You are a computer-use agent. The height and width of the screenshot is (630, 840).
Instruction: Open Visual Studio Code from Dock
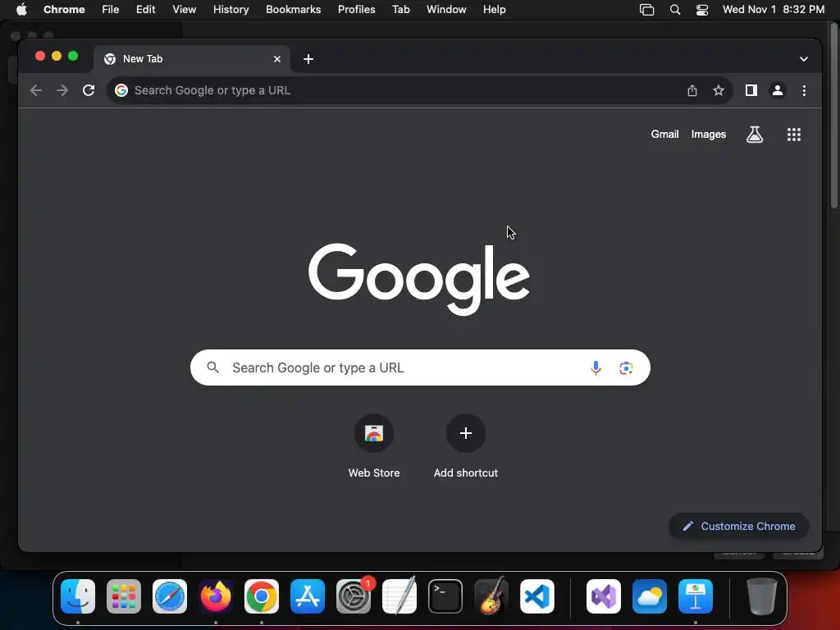(537, 596)
